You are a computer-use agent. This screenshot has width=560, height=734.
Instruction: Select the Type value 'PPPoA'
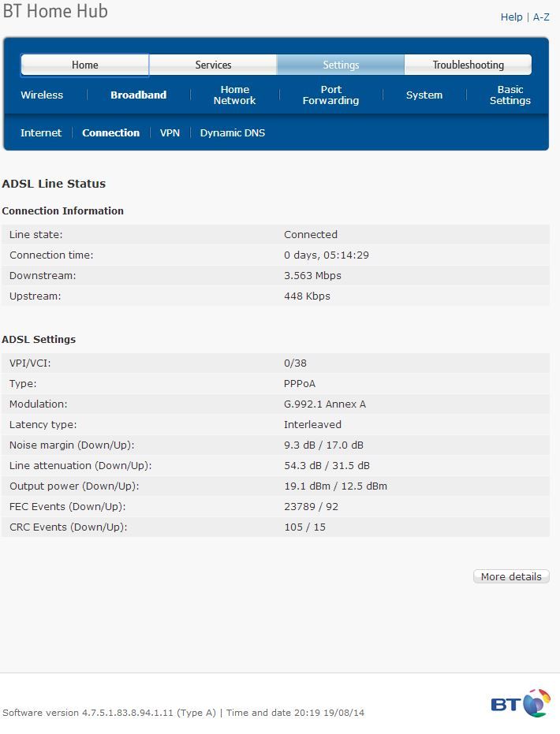coord(300,384)
